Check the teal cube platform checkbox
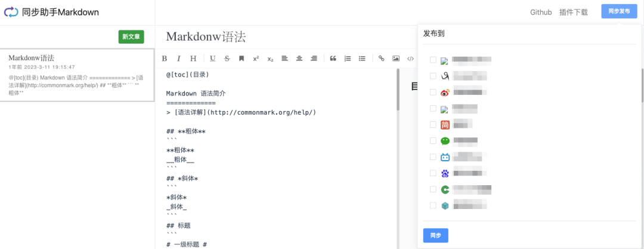 [x=433, y=205]
